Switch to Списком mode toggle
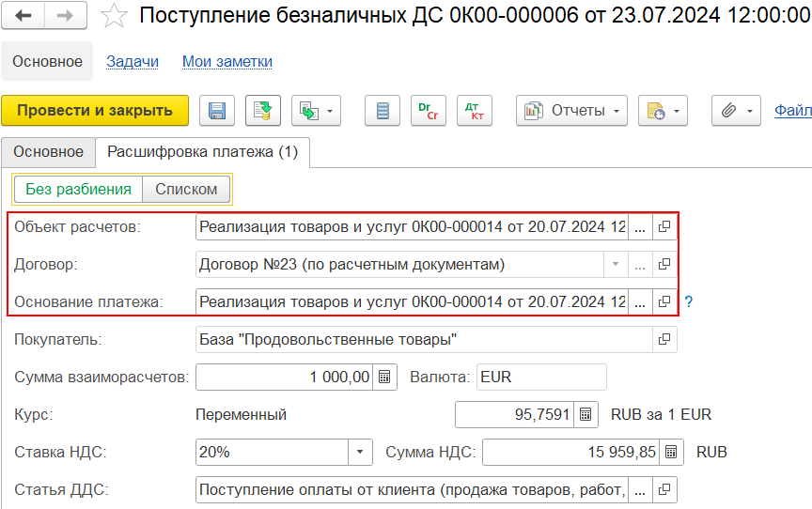812x509 pixels. click(x=186, y=190)
